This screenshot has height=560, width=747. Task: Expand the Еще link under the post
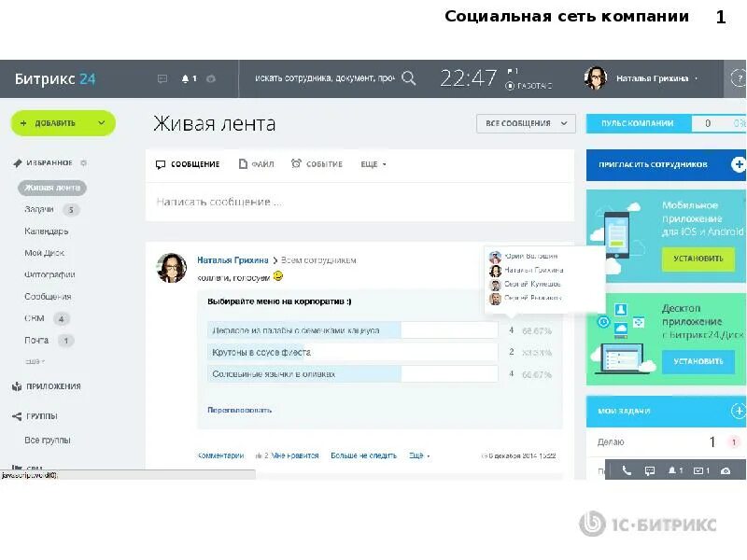(419, 455)
